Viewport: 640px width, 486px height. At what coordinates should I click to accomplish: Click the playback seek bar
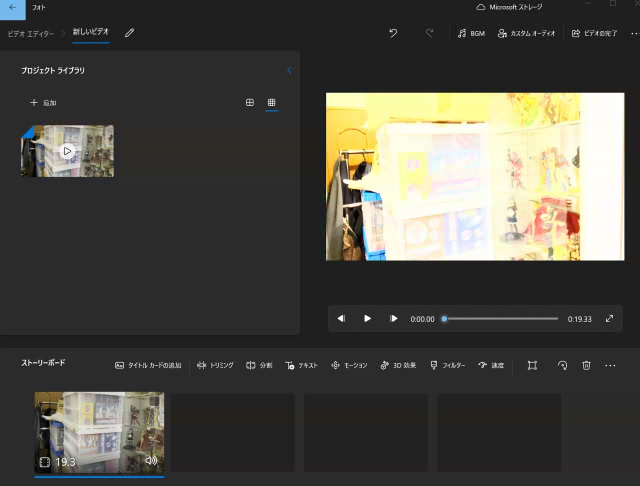tap(500, 319)
